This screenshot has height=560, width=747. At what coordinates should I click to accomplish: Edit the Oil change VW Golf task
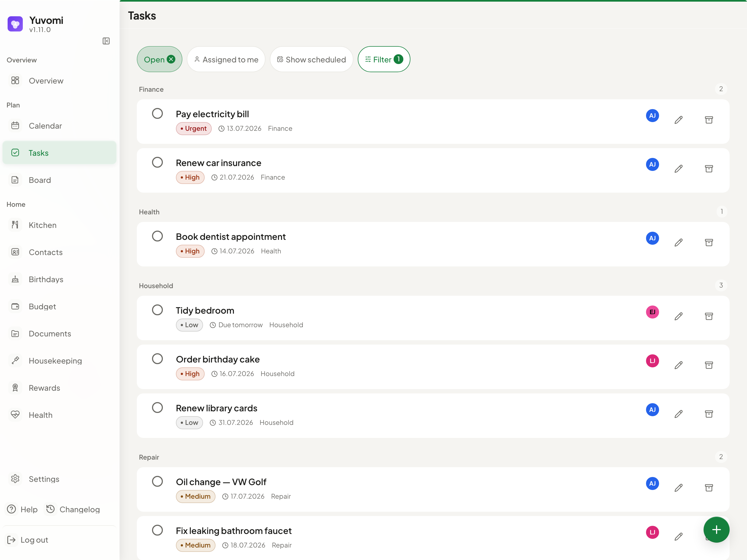point(678,488)
